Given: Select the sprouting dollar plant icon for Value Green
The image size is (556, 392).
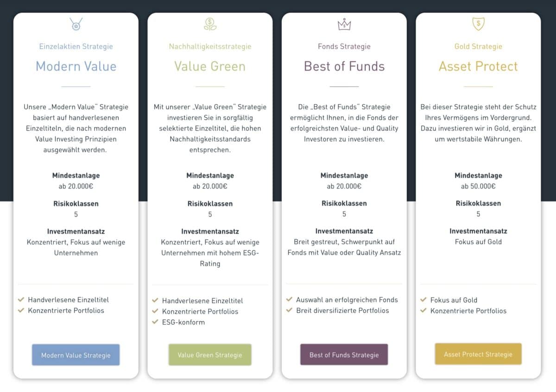Looking at the screenshot, I should [210, 24].
